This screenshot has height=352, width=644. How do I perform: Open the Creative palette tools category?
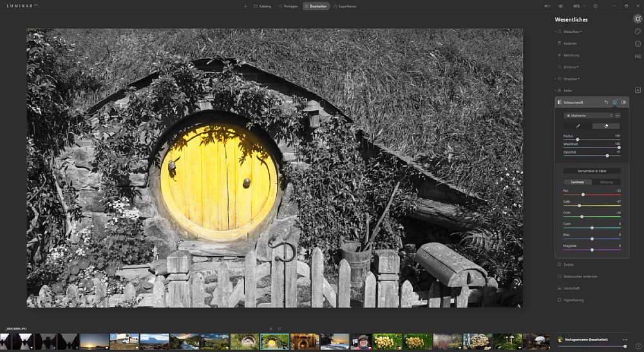[x=638, y=31]
